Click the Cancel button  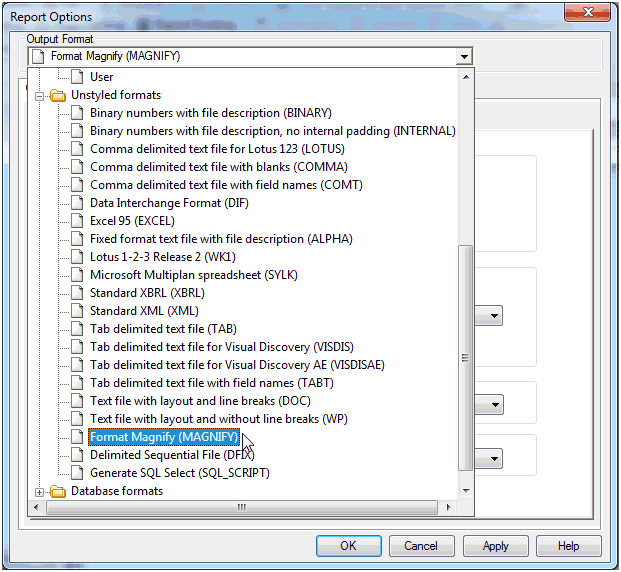click(421, 546)
